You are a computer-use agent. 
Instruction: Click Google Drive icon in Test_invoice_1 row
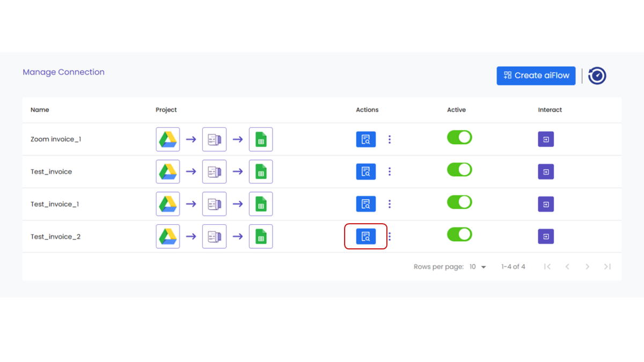pyautogui.click(x=168, y=204)
